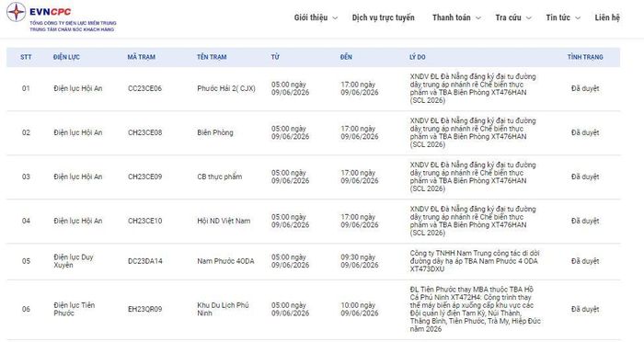Expand the Thanh toán dropdown chevron
The height and width of the screenshot is (342, 644).
[x=478, y=18]
